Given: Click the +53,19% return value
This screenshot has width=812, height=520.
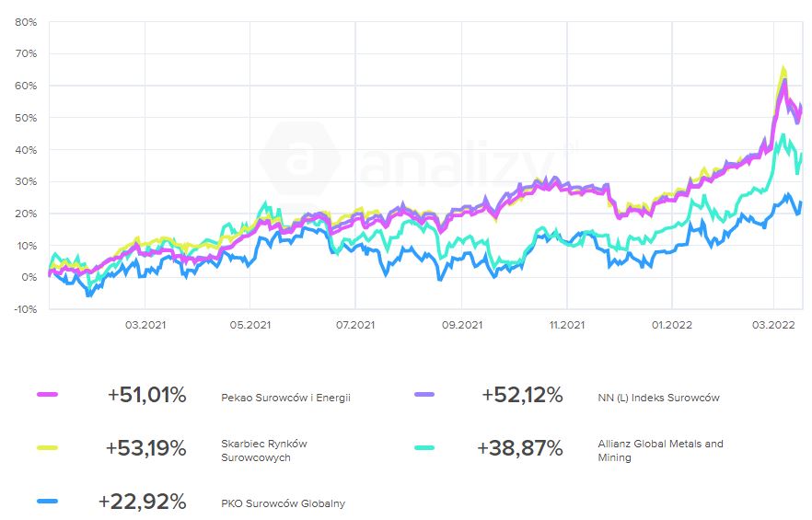Looking at the screenshot, I should coord(145,449).
